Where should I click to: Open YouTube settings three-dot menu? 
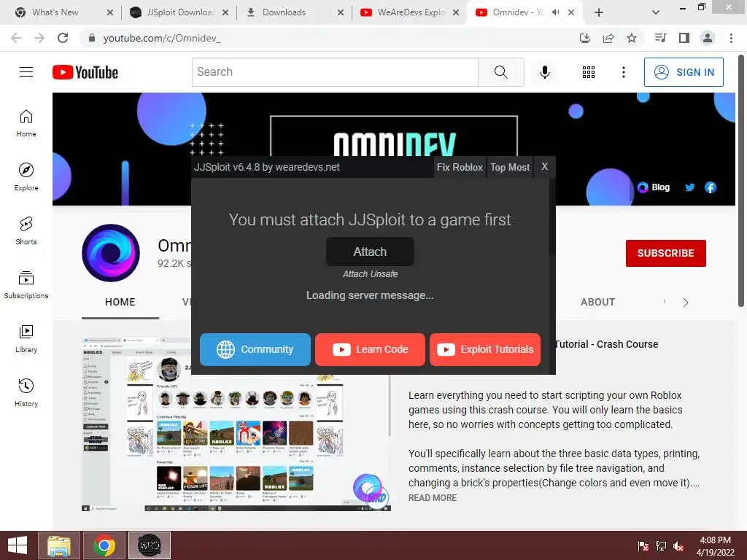[x=623, y=72]
